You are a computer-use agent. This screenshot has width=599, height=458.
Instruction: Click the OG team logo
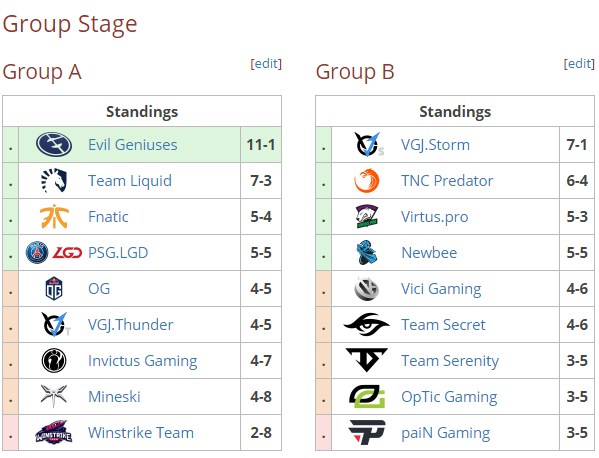[54, 288]
